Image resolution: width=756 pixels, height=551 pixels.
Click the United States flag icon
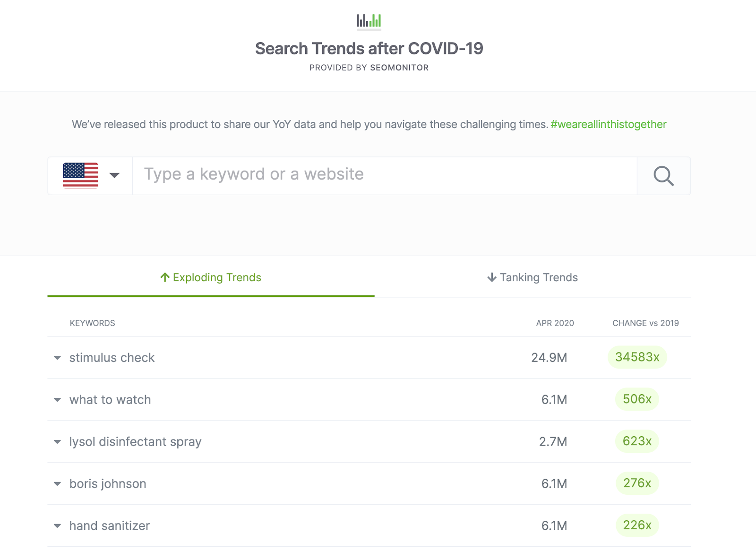tap(81, 175)
